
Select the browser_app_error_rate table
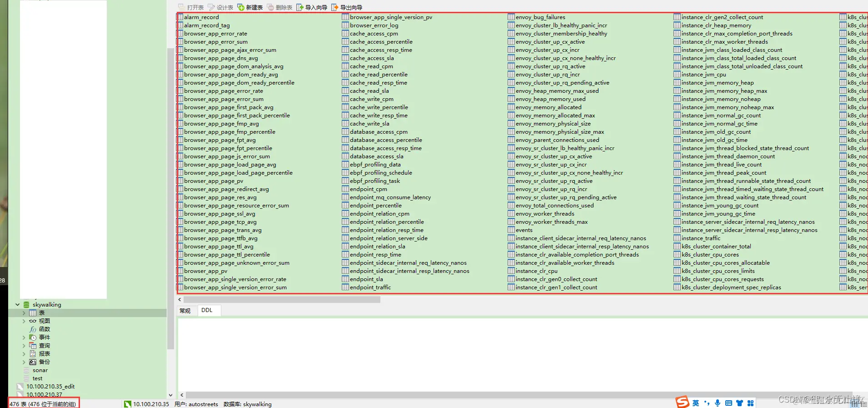(215, 34)
